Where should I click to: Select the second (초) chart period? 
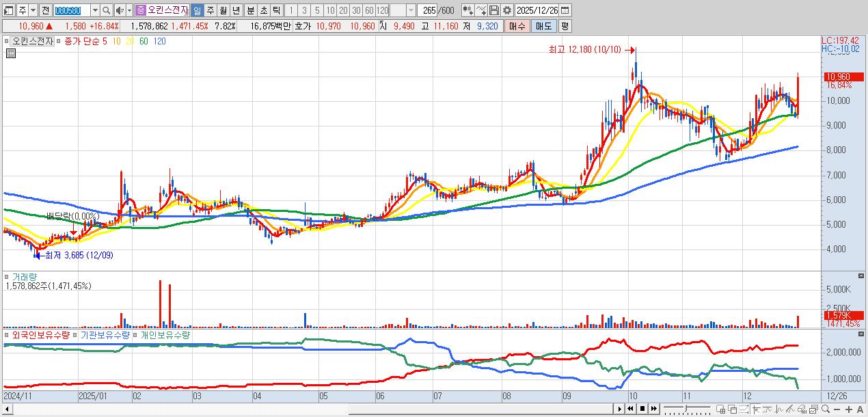pos(262,10)
